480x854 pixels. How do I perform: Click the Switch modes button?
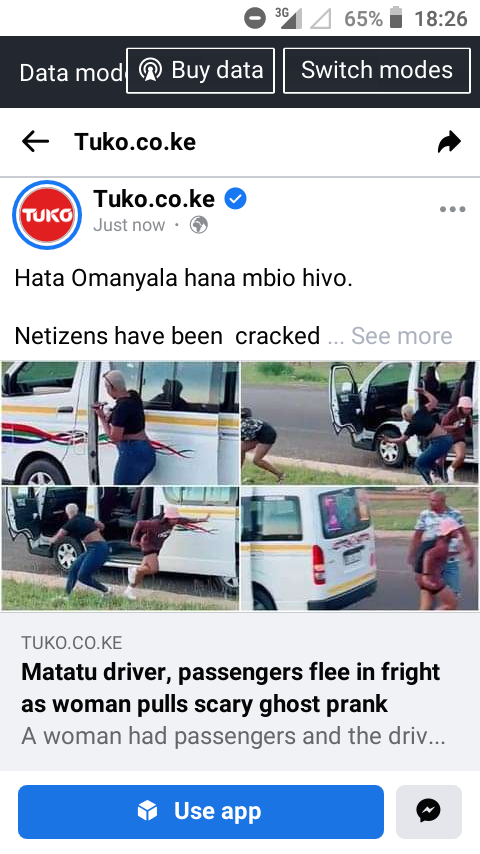point(377,71)
